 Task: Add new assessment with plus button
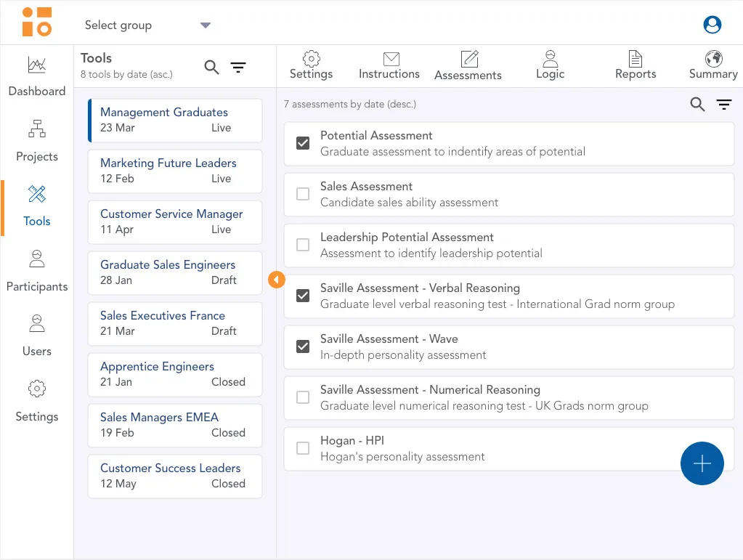[x=702, y=463]
